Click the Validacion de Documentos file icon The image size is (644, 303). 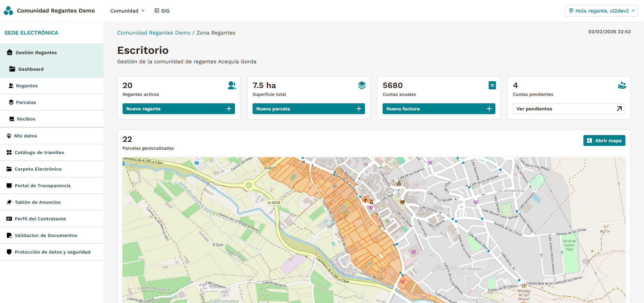[x=9, y=235]
